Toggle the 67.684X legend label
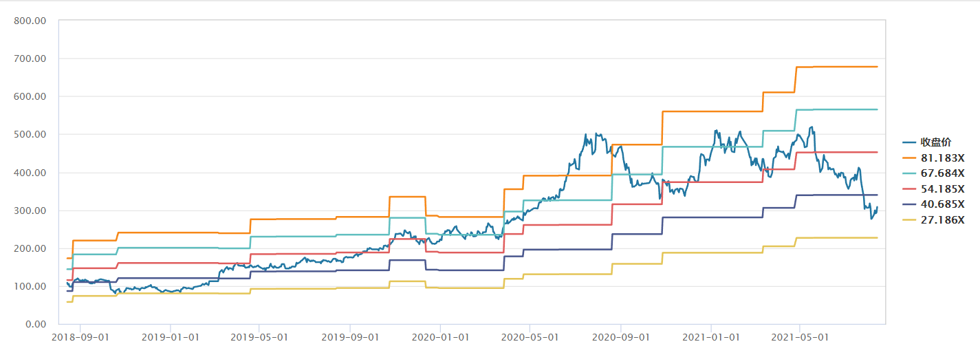The width and height of the screenshot is (980, 355). [942, 173]
